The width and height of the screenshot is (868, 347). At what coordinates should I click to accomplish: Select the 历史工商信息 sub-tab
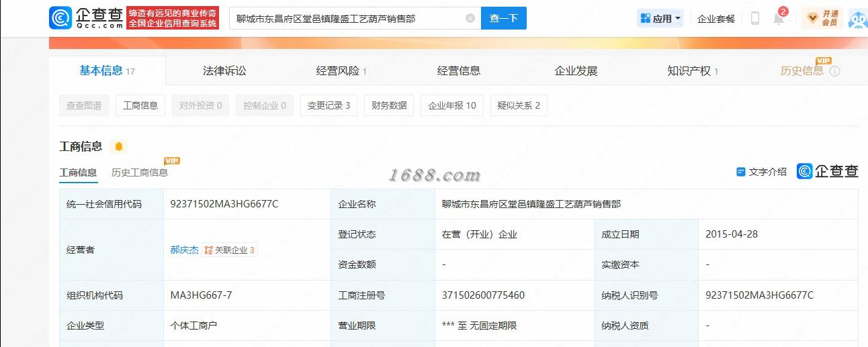(x=140, y=172)
